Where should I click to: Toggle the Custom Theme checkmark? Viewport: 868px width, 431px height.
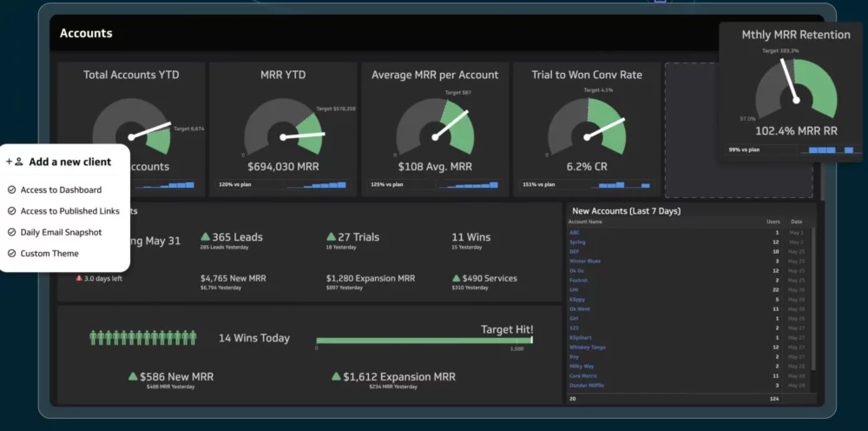tap(11, 254)
